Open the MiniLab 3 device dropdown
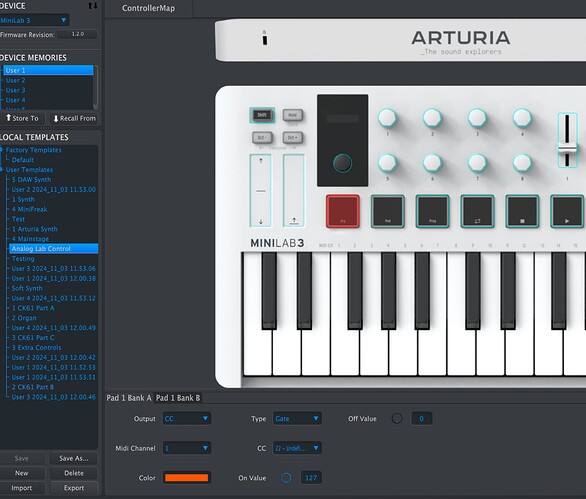Image resolution: width=586 pixels, height=499 pixels. (34, 20)
